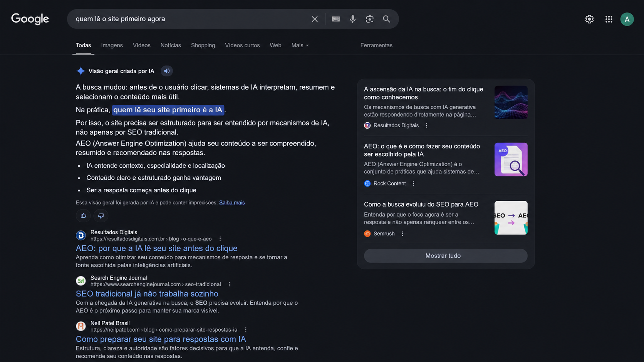Viewport: 644px width, 362px height.
Task: Open 'AEO: por que a IA lê seu site' result
Action: coord(156,248)
